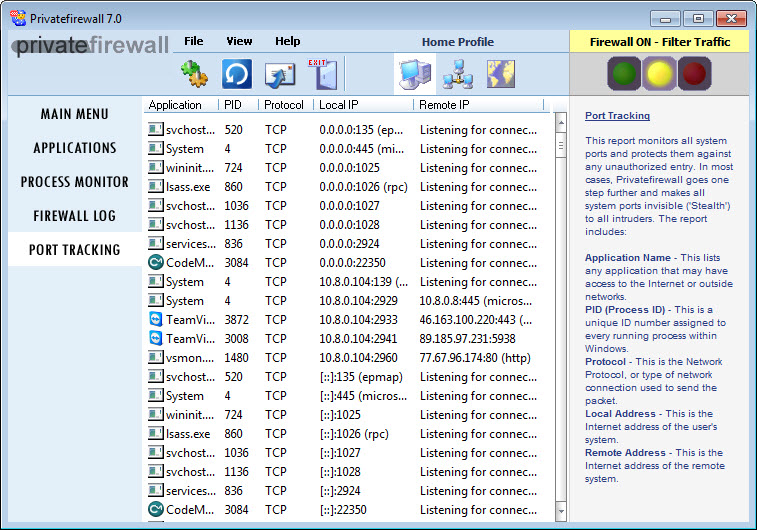
Task: Click the blue refresh arrow icon
Action: [236, 74]
